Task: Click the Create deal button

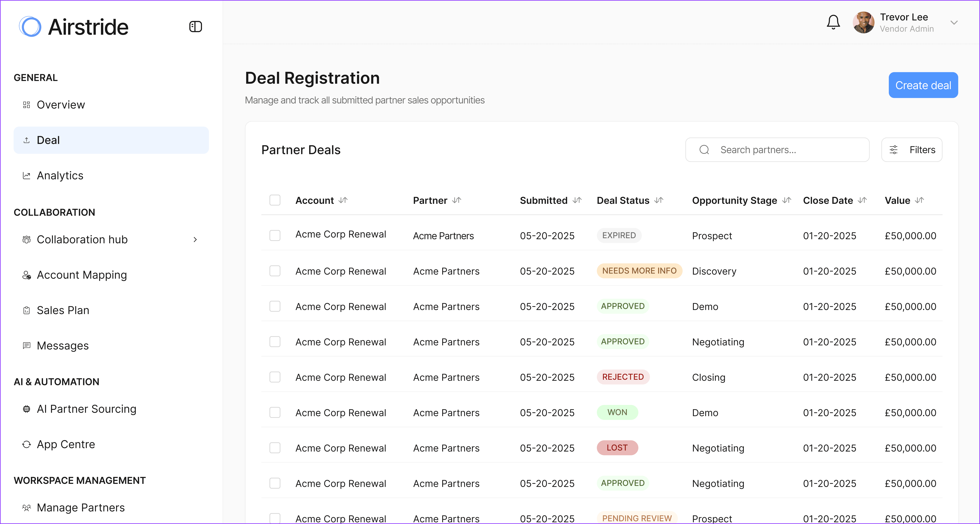Action: (x=923, y=85)
